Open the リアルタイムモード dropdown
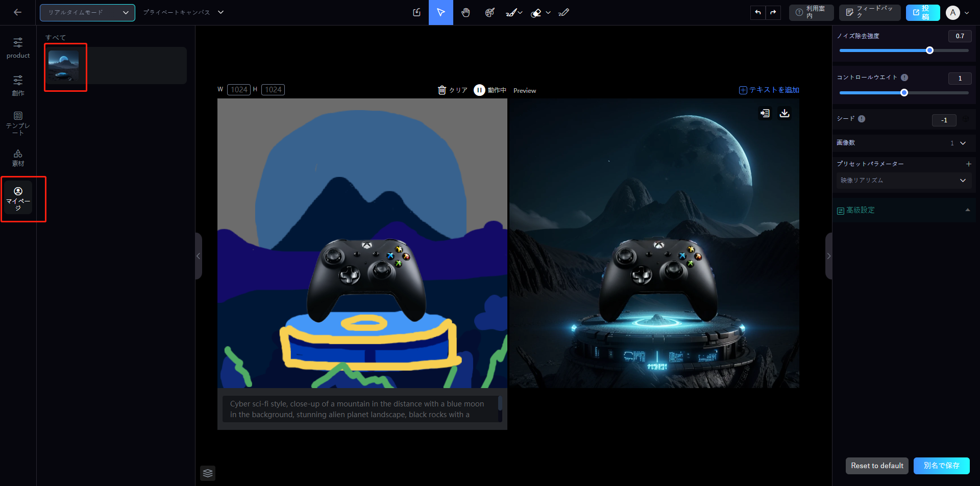Screen dimensions: 980x486 [x=87, y=13]
